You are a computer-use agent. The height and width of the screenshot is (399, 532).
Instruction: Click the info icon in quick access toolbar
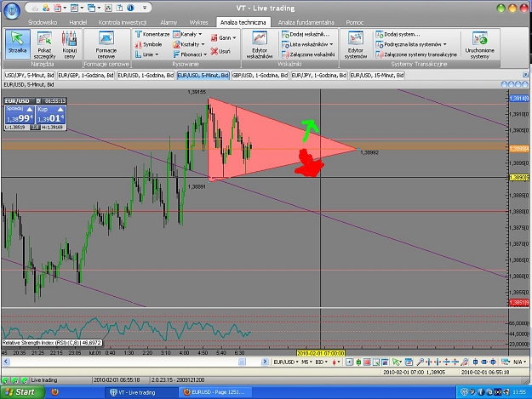coord(130,8)
